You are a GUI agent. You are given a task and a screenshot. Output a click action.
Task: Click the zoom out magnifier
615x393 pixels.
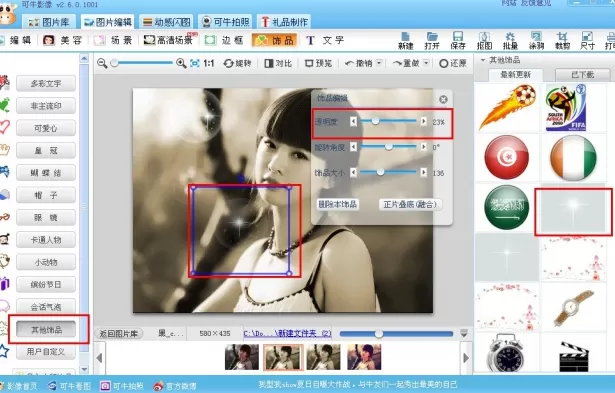(102, 63)
